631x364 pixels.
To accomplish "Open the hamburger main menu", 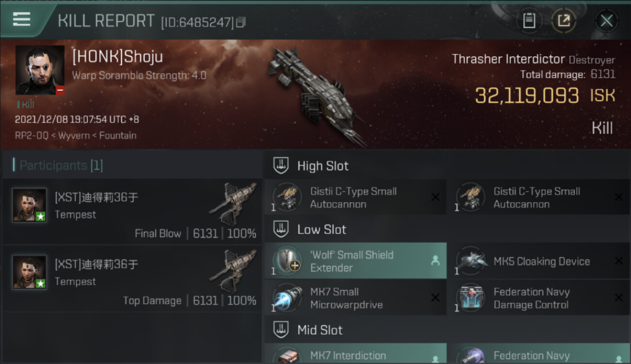I will [x=21, y=20].
